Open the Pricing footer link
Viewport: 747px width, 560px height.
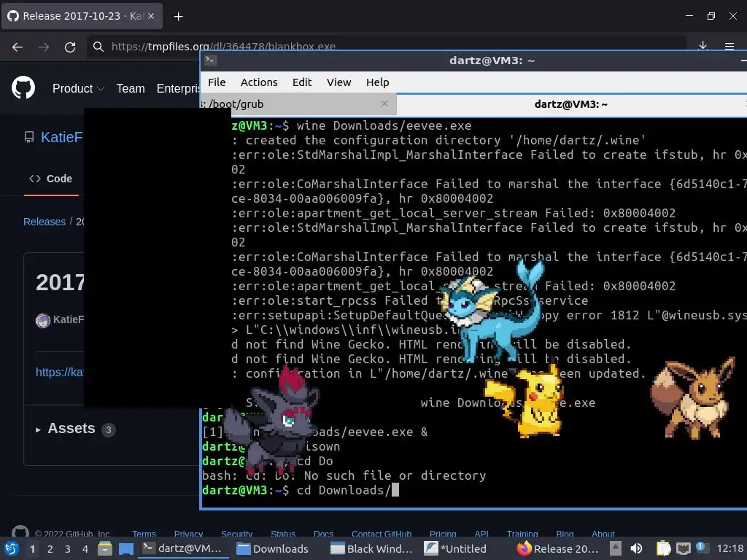[x=443, y=534]
